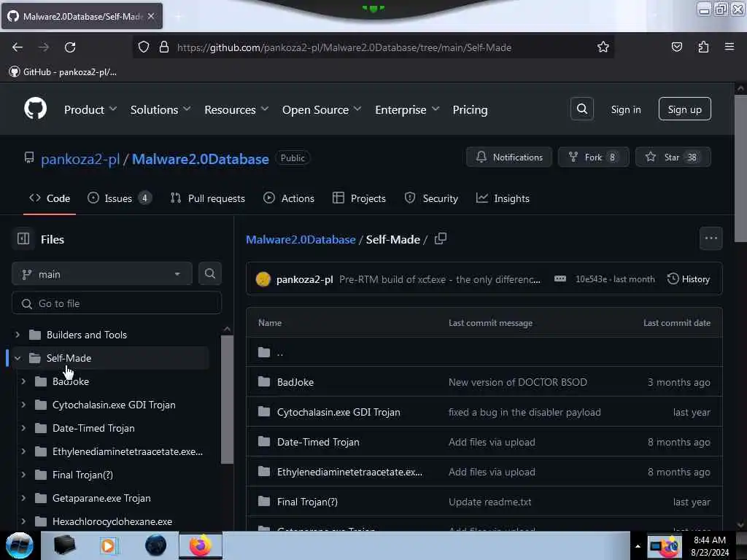Open the Pocket save icon in the toolbar
The image size is (747, 560).
pos(676,47)
